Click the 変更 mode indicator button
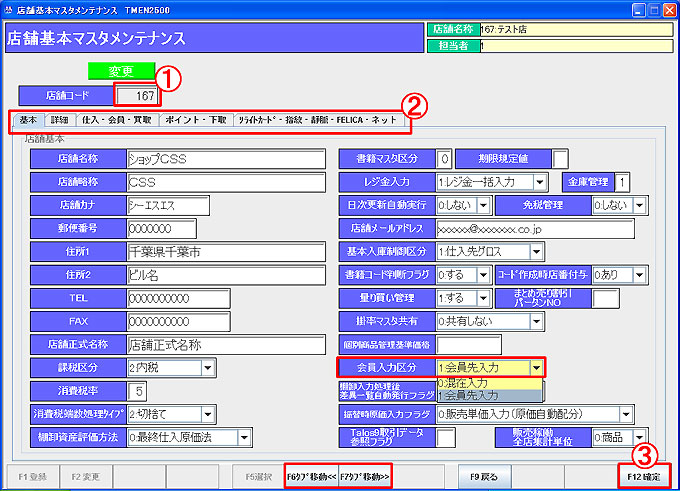 (x=119, y=71)
